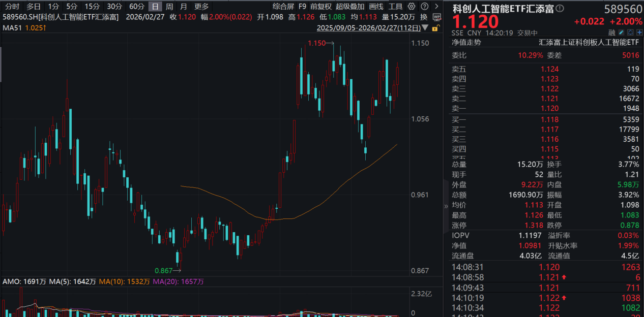
Task: Click the 画线 drawing tool button
Action: [x=376, y=7]
